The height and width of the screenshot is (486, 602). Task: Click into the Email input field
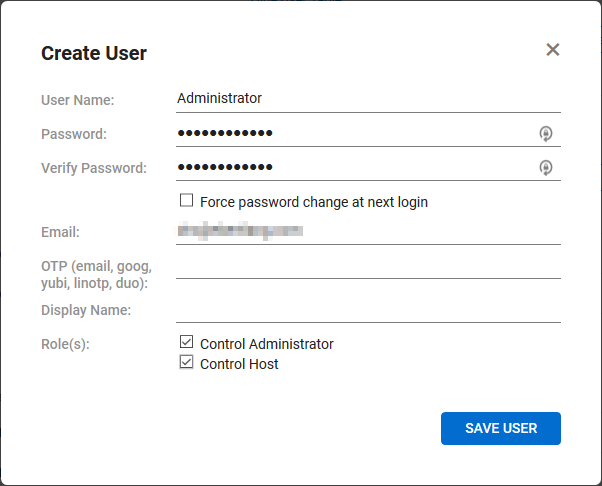[x=368, y=232]
